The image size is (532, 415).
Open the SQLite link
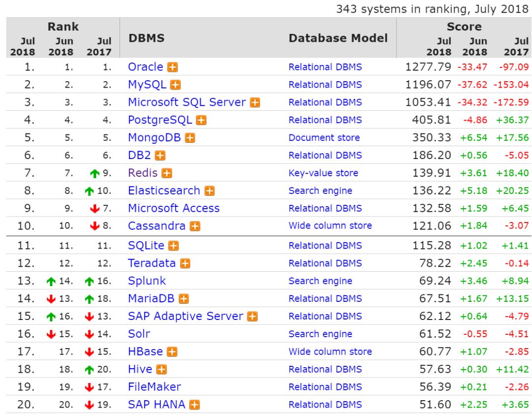click(146, 246)
